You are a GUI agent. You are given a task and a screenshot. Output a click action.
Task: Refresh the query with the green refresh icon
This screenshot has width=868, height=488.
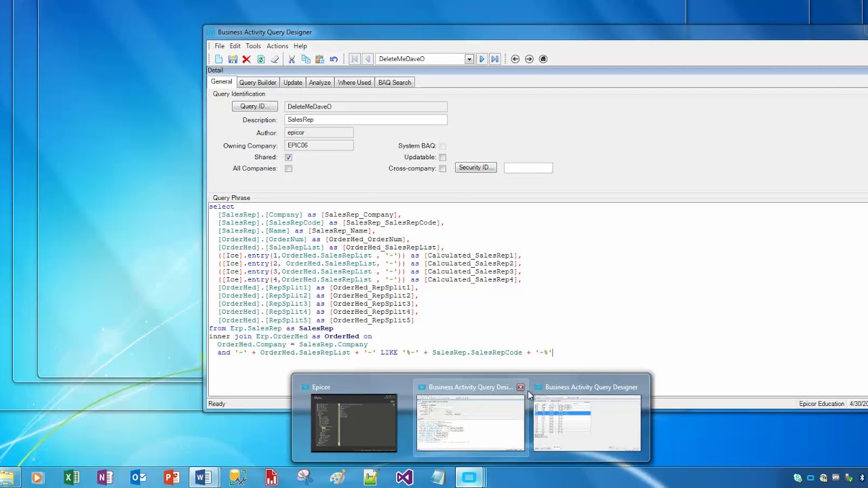coord(260,59)
